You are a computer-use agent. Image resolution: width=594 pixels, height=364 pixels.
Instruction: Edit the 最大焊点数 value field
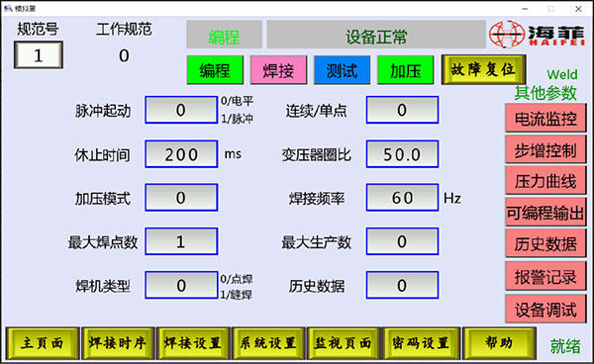click(x=181, y=241)
